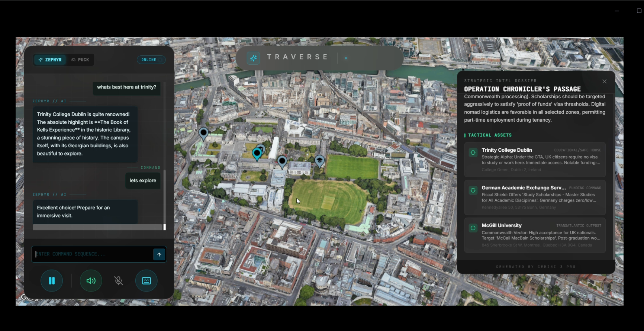Click the Trinity College Dublin target icon

[473, 152]
